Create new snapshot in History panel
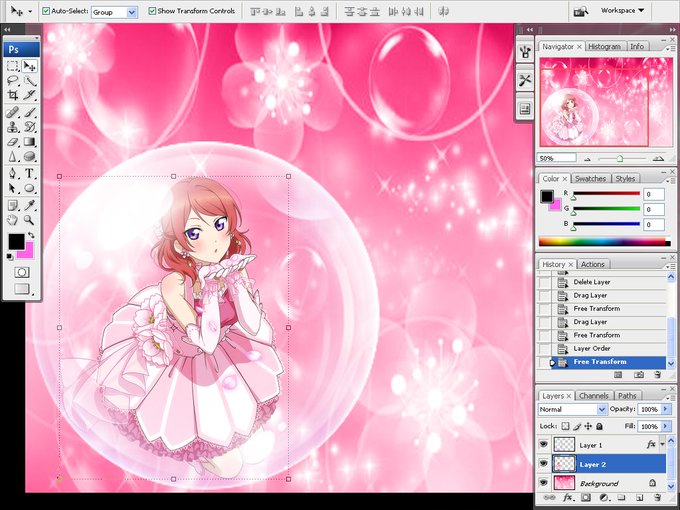This screenshot has width=680, height=510. pyautogui.click(x=639, y=375)
